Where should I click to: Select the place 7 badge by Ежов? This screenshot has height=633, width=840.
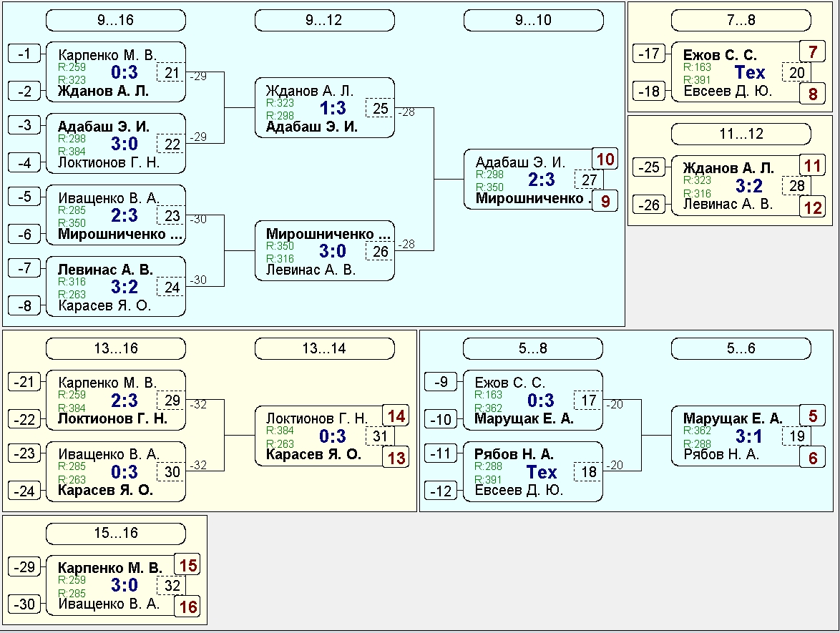813,52
